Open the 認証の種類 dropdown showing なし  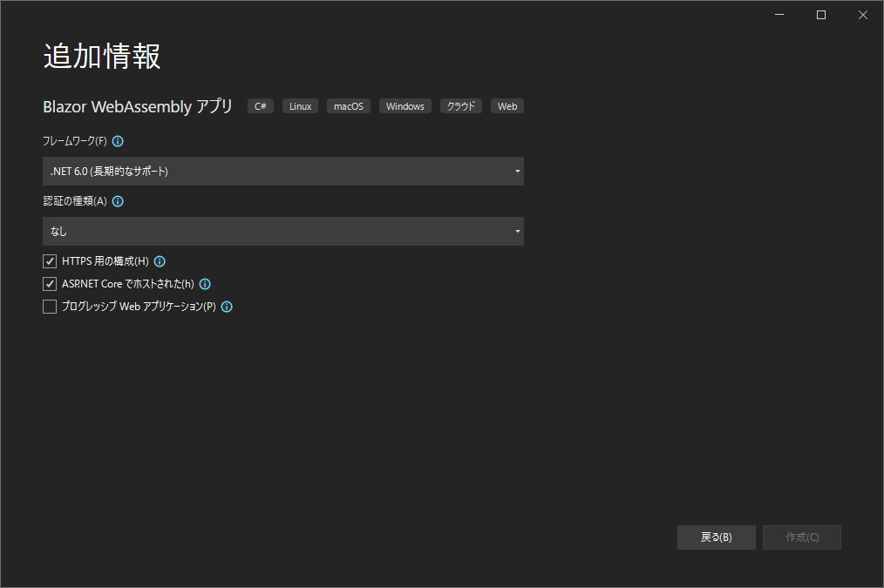pos(283,231)
